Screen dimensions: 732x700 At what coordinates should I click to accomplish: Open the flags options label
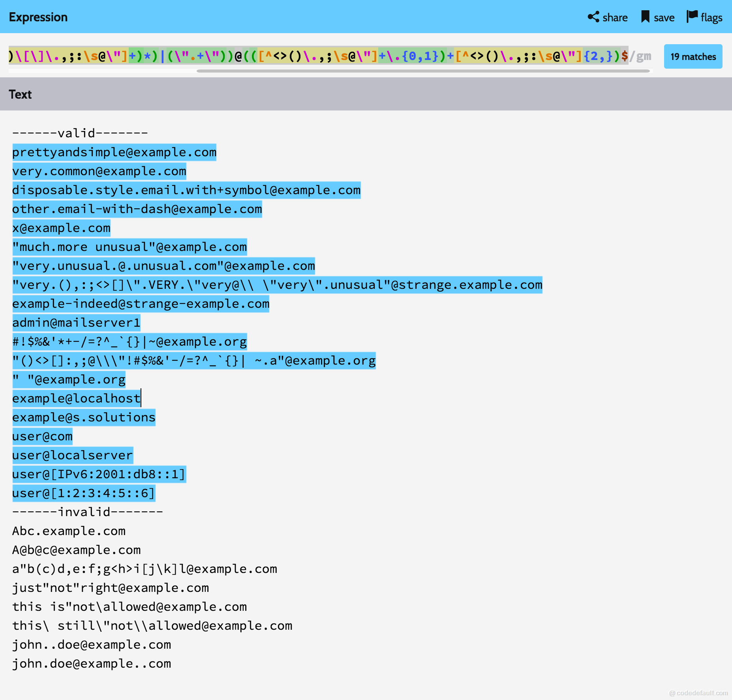tap(711, 18)
